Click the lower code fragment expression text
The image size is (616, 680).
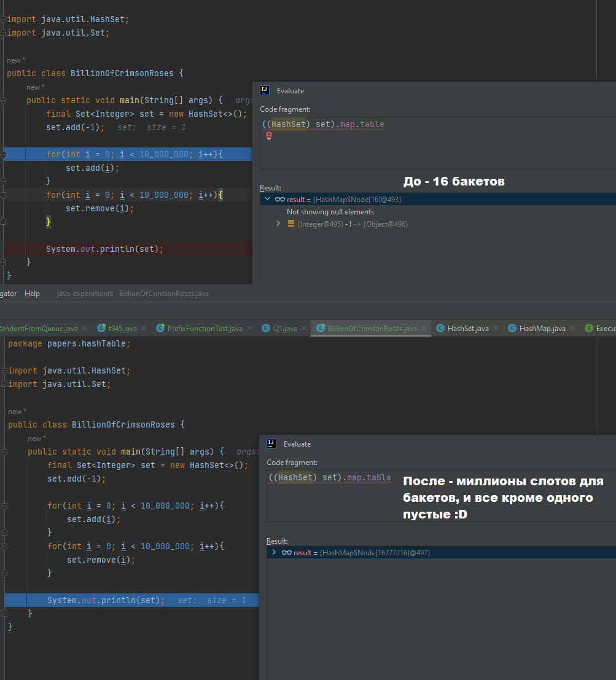point(330,477)
